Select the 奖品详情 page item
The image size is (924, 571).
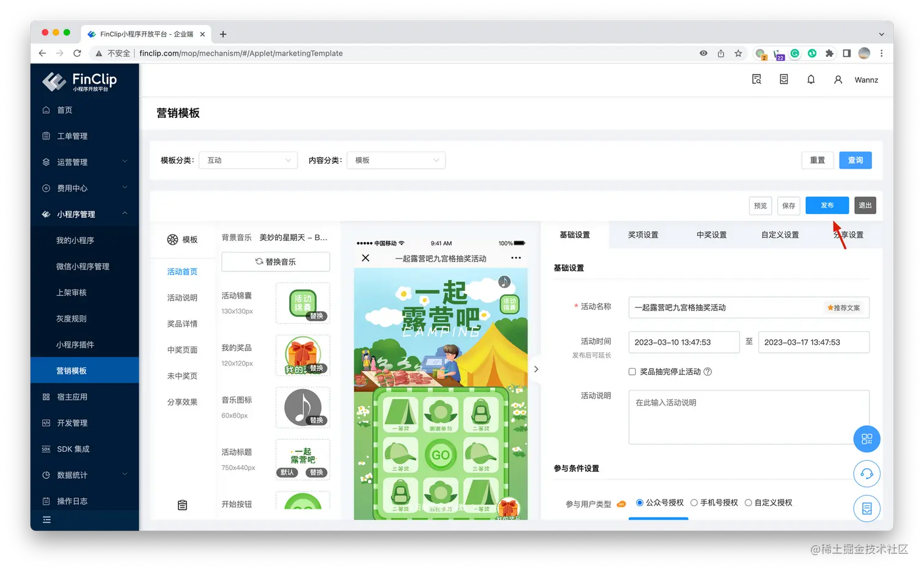[182, 324]
